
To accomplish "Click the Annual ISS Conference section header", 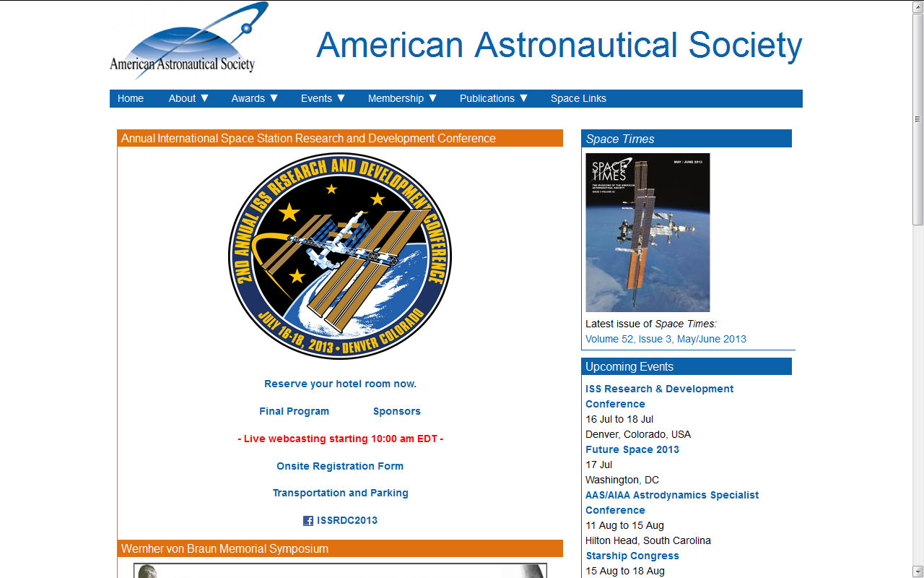I will 340,138.
